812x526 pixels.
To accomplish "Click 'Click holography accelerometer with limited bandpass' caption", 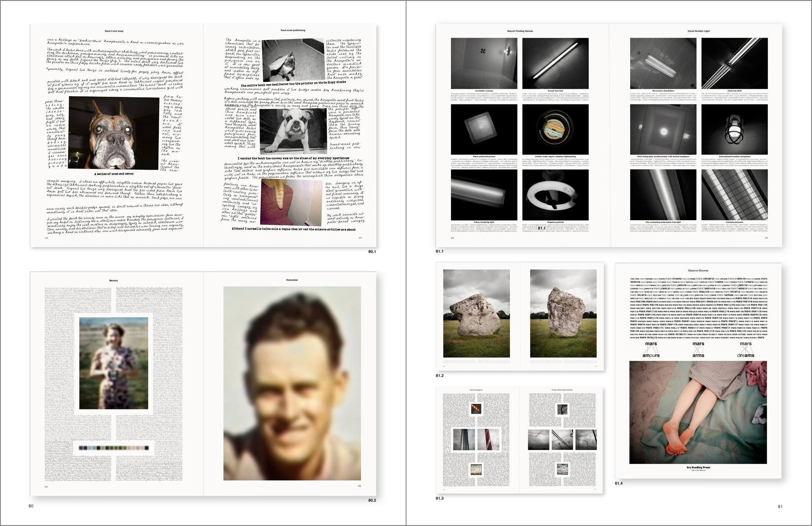I will (663, 156).
